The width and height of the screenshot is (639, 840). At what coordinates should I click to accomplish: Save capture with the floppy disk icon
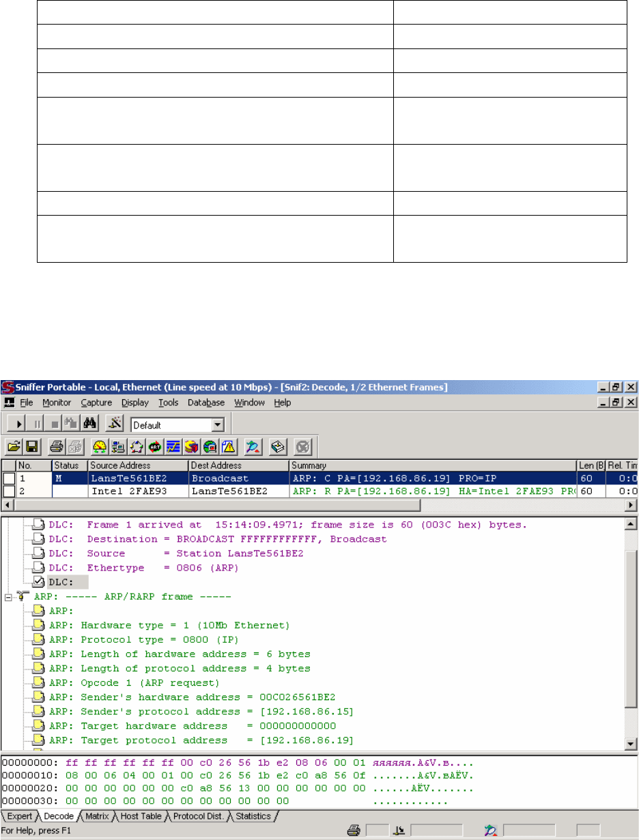tap(31, 447)
